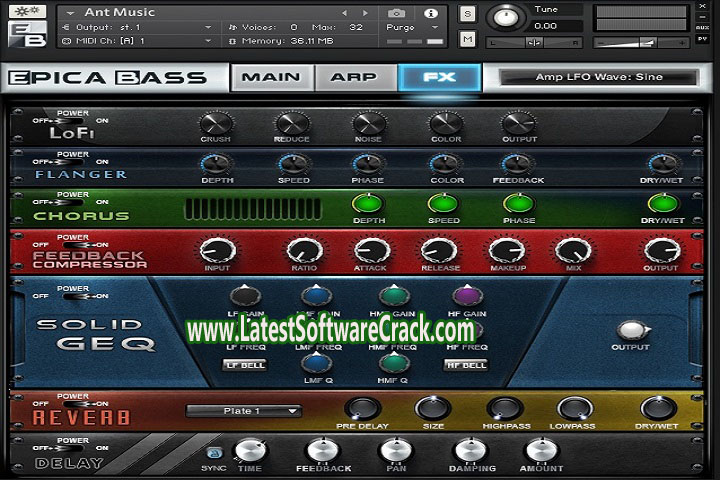
Task: Click the Reverb Lowpass knob
Action: click(574, 408)
